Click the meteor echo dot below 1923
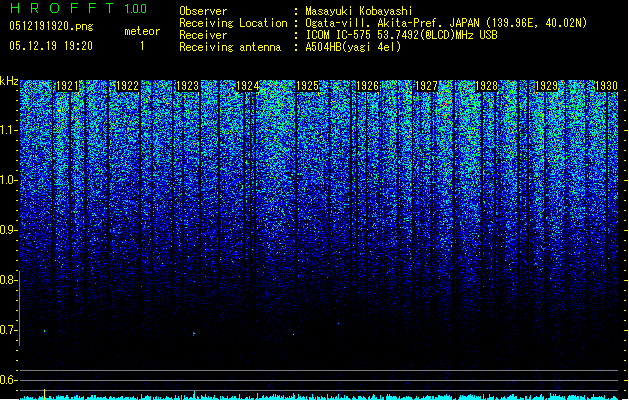This screenshot has width=629, height=400. pos(194,334)
